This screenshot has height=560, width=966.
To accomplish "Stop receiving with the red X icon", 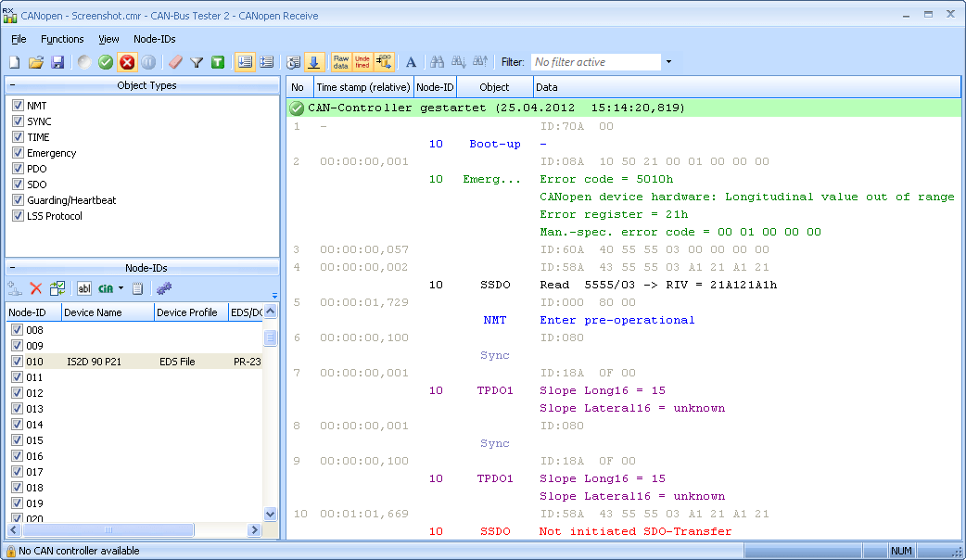I will pyautogui.click(x=127, y=62).
